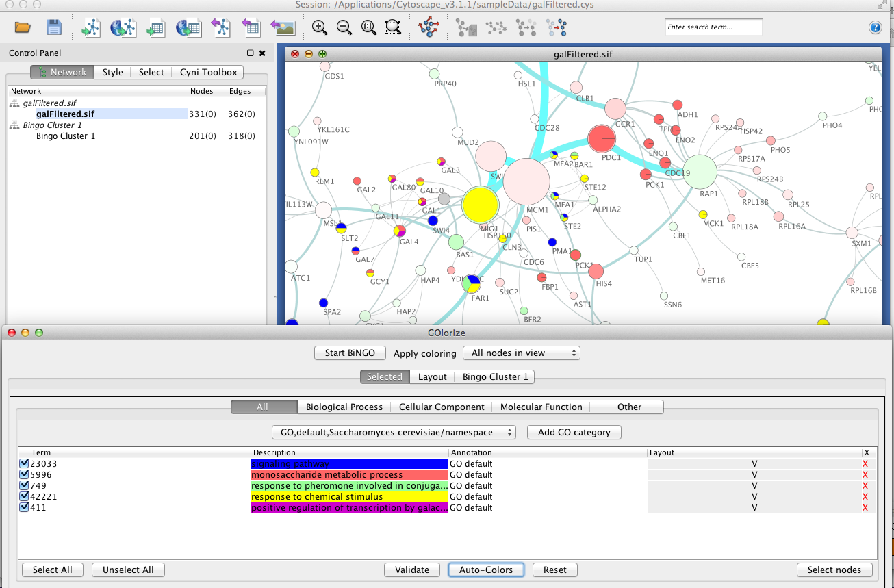
Task: Zoom to fit selected region icon
Action: [x=393, y=27]
